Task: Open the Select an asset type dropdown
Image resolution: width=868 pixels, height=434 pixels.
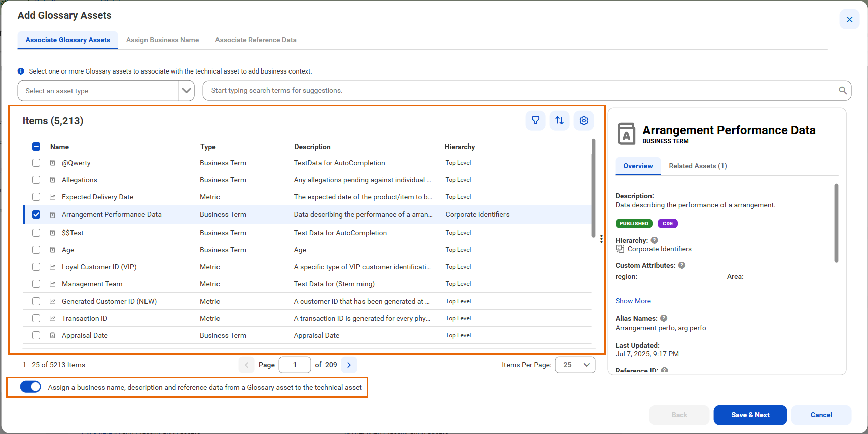Action: coord(106,91)
